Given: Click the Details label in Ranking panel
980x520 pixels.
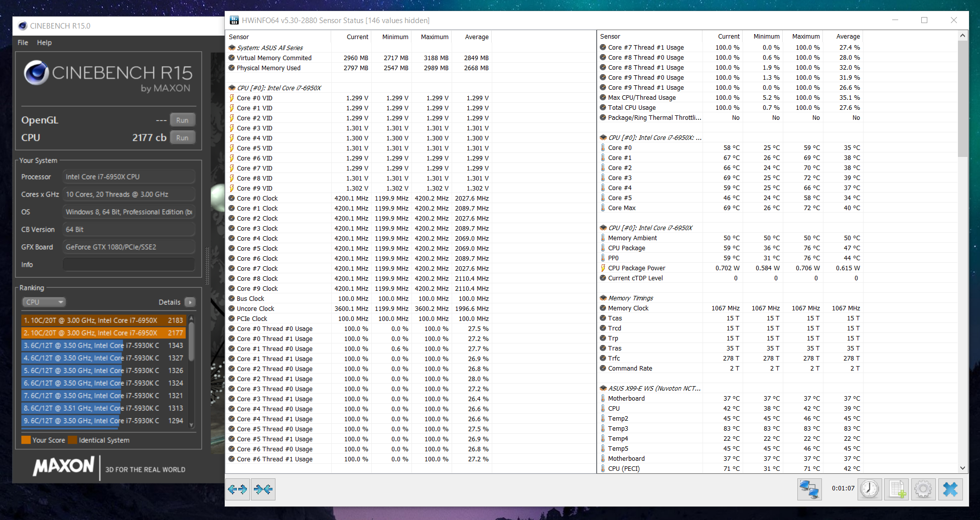Looking at the screenshot, I should [170, 302].
